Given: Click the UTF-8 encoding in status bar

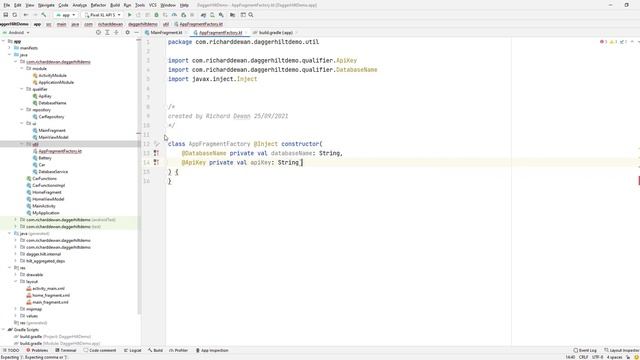Looking at the screenshot, I should click(x=598, y=357).
